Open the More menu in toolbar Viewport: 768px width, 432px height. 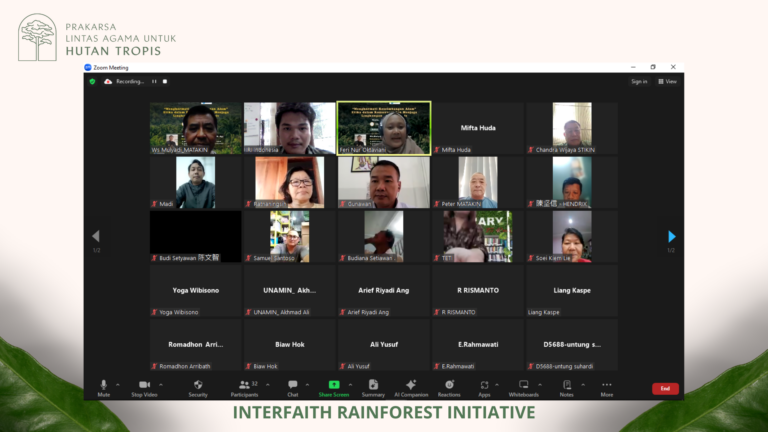[606, 386]
